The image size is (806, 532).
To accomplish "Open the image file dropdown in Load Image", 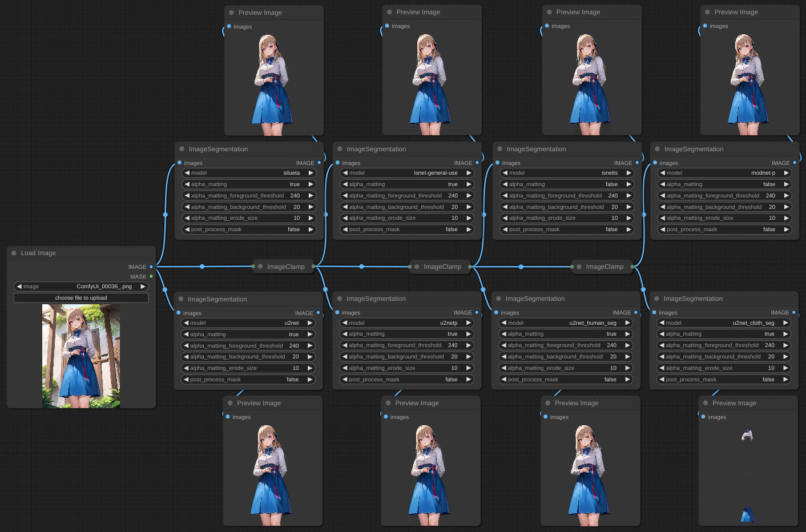I will (81, 287).
